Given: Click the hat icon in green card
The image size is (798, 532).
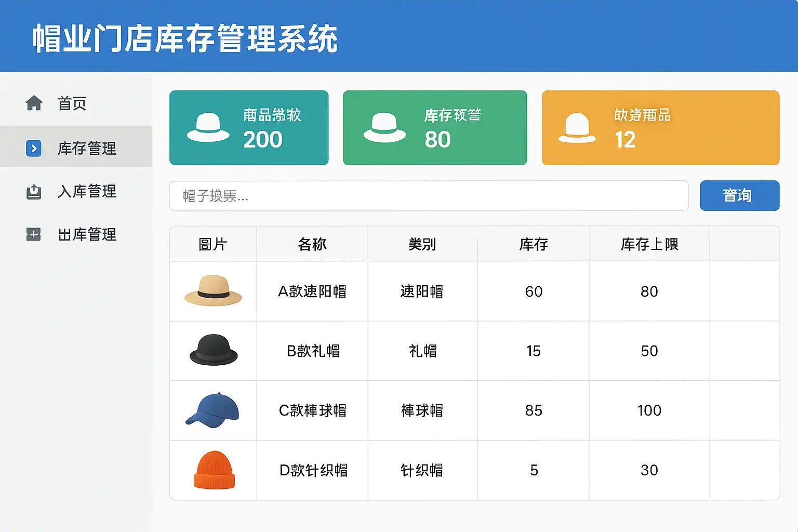Looking at the screenshot, I should pyautogui.click(x=384, y=128).
